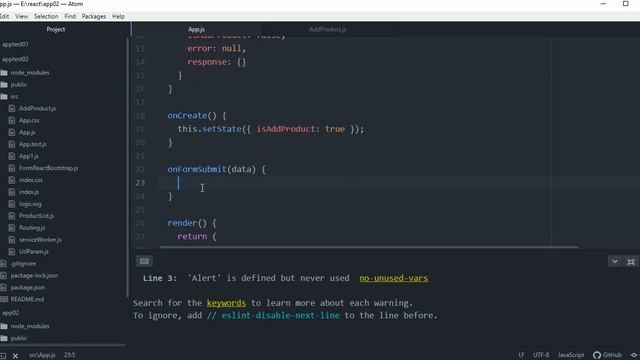Click the src\App.js status bar path
Screen dimensions: 640x360
click(x=42, y=355)
